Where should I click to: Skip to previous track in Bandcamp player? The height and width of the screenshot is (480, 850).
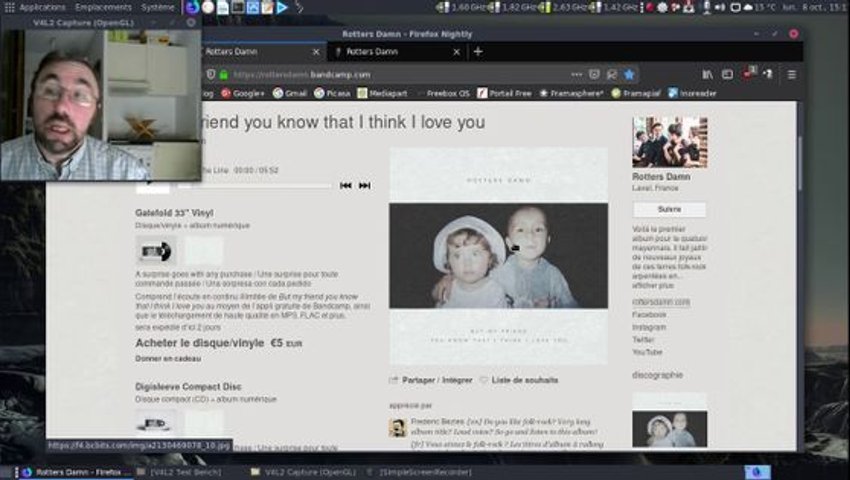click(345, 185)
